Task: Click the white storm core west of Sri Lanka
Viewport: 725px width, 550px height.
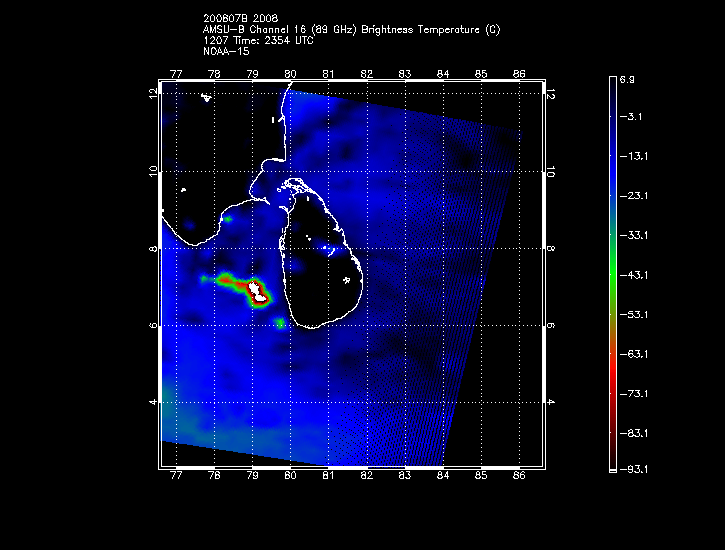Action: pyautogui.click(x=259, y=292)
